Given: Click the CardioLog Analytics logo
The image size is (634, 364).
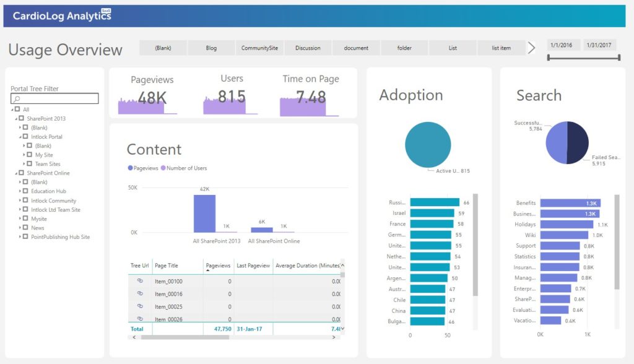Looking at the screenshot, I should tap(62, 15).
